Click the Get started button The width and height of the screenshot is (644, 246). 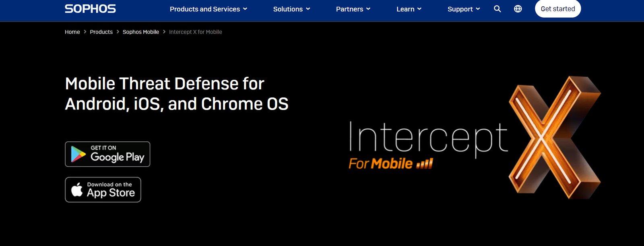click(x=558, y=9)
